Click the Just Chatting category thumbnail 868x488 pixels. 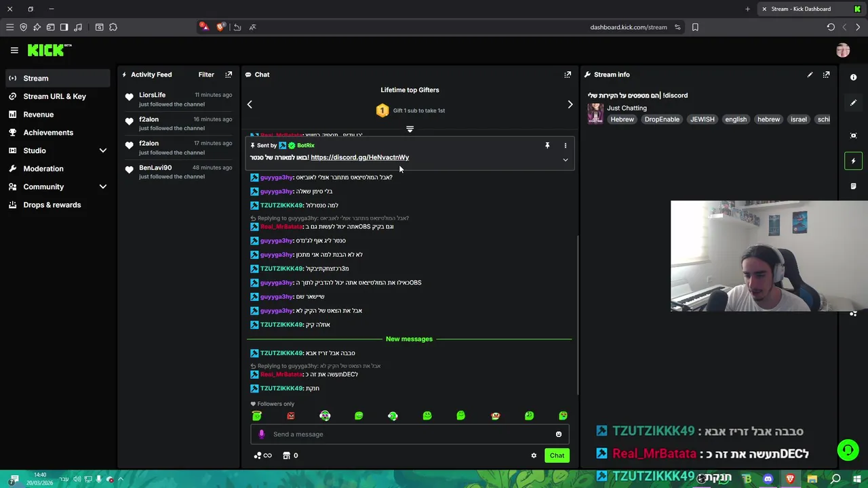point(595,113)
